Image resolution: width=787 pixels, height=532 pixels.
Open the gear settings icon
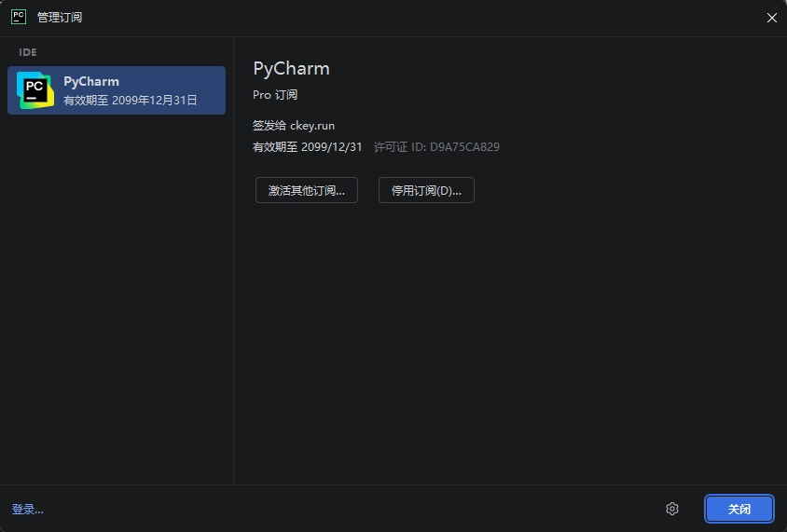[x=672, y=509]
